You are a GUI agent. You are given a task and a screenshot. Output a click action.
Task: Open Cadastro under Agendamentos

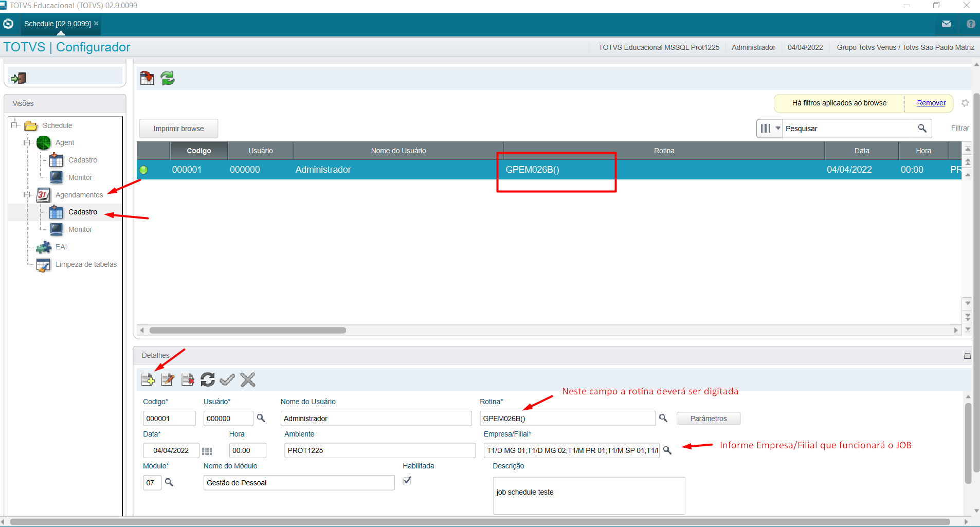pos(82,212)
